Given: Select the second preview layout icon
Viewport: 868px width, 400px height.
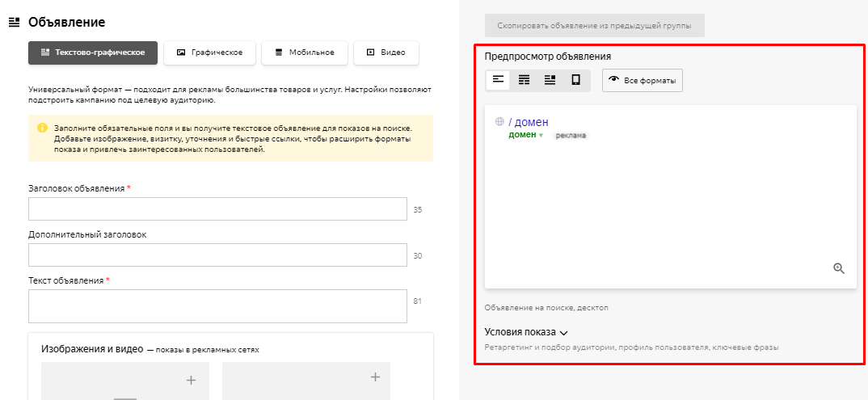Looking at the screenshot, I should (524, 80).
